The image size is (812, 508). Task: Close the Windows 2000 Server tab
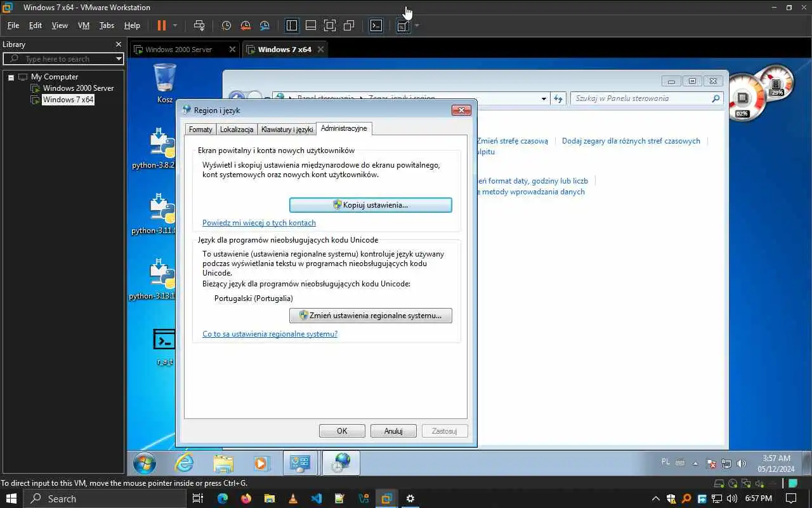[232, 50]
